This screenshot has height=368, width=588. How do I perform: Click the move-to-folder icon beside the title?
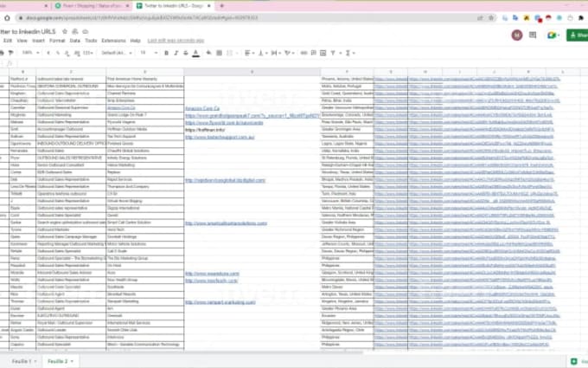click(x=75, y=31)
